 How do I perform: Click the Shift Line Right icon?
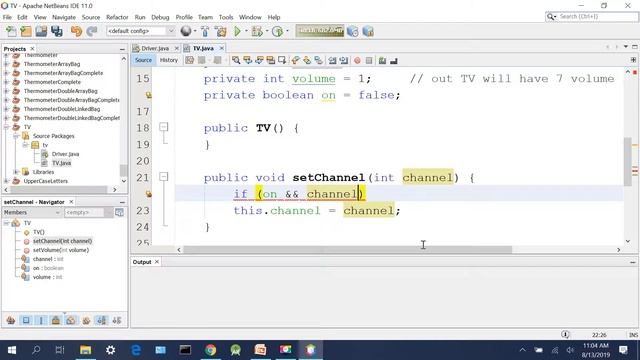pyautogui.click(x=344, y=60)
